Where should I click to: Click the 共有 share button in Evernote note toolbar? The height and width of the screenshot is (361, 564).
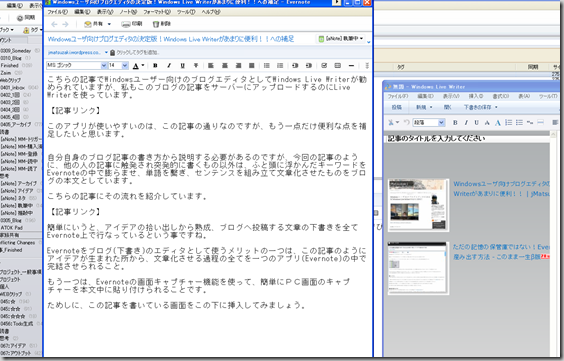(94, 24)
